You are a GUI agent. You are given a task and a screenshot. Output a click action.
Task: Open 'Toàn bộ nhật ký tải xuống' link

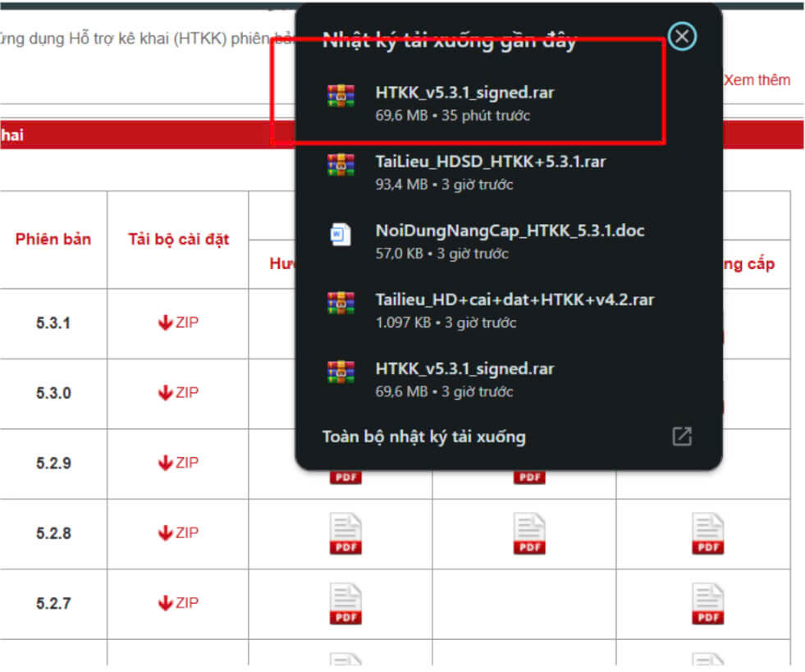[423, 437]
